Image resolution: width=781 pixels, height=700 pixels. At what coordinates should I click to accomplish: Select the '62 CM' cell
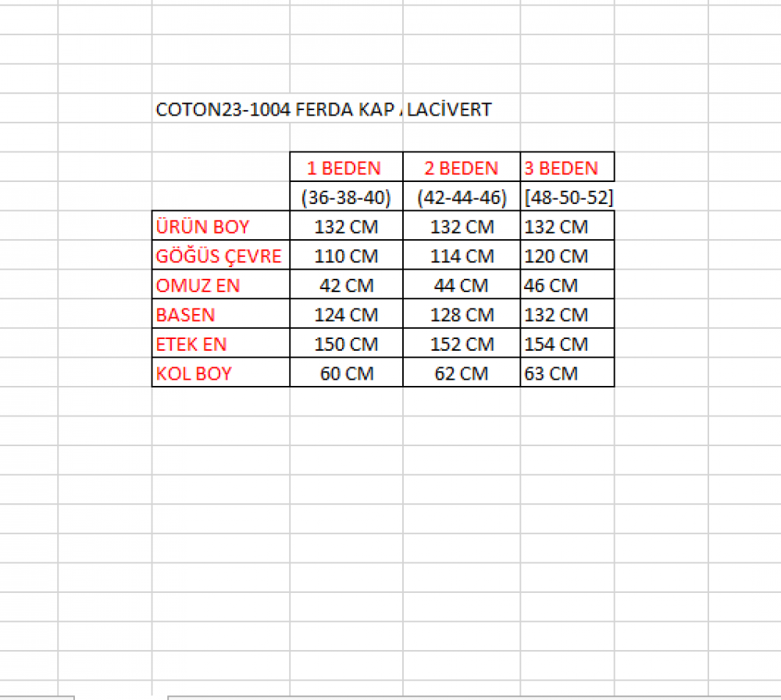pos(462,373)
